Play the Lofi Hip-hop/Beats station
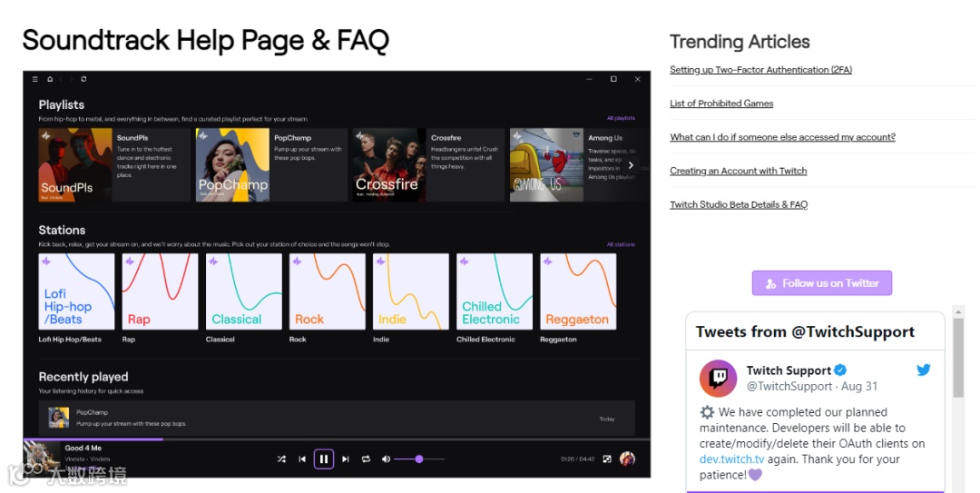The image size is (980, 493). click(x=77, y=291)
